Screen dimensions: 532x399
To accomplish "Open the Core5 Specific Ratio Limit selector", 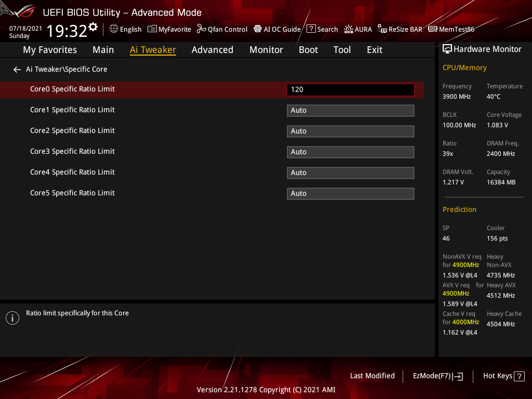I will [x=350, y=193].
